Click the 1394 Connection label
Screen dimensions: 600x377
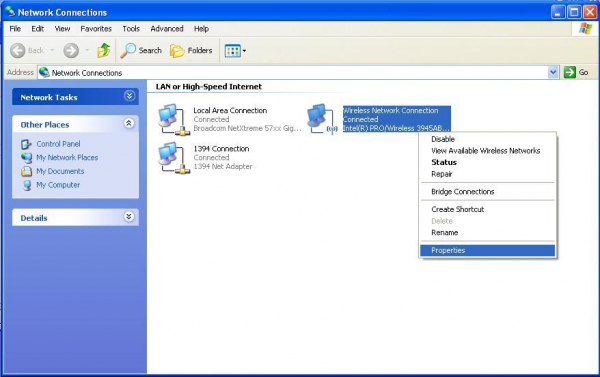click(x=221, y=149)
